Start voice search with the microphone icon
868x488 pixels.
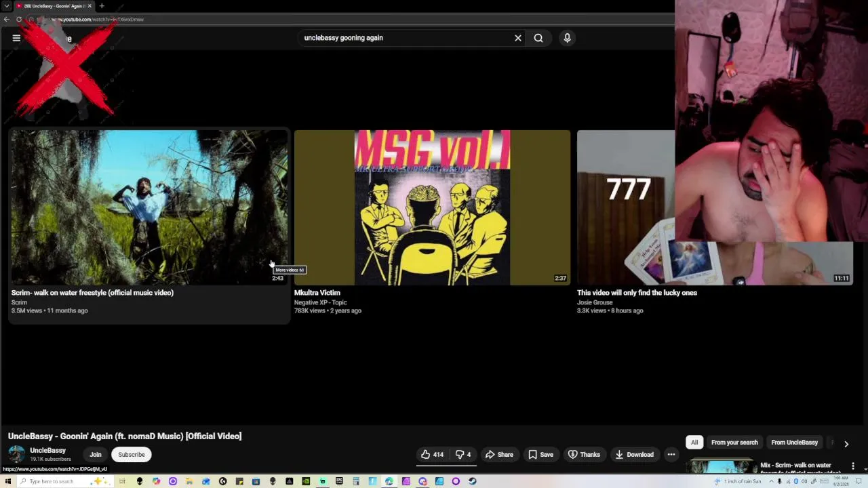[x=568, y=38]
